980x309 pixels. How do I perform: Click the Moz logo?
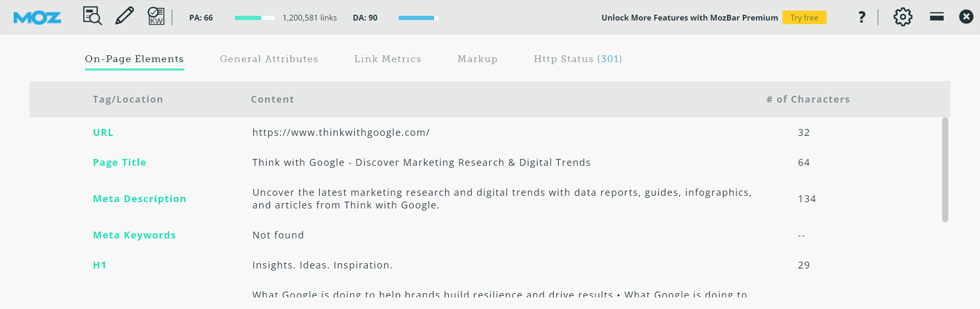(x=37, y=18)
